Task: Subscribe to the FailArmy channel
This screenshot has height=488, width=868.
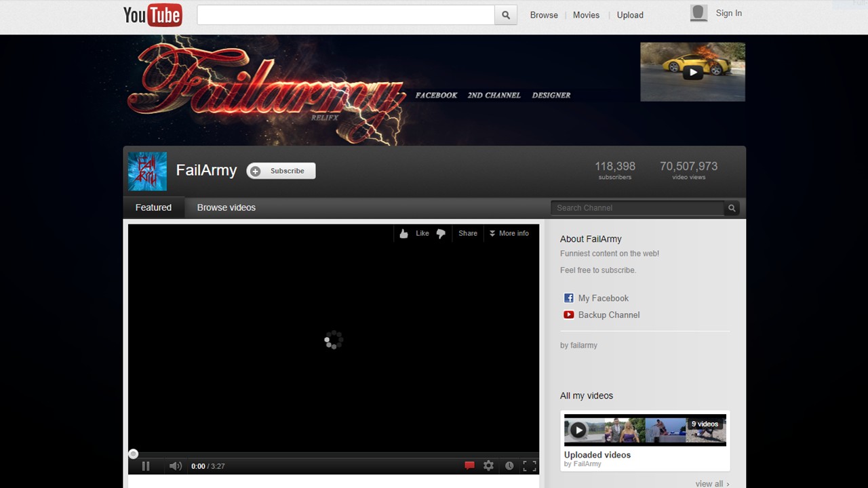Action: 281,171
